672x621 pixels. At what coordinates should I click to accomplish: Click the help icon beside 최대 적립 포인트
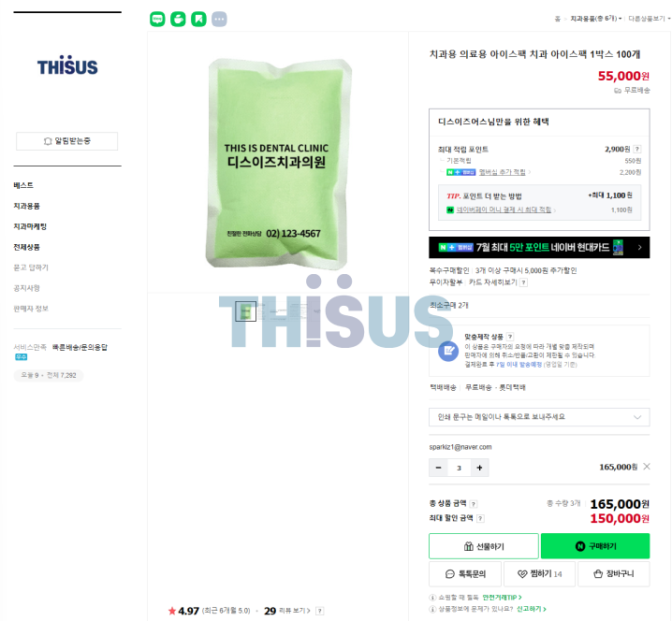pyautogui.click(x=637, y=149)
